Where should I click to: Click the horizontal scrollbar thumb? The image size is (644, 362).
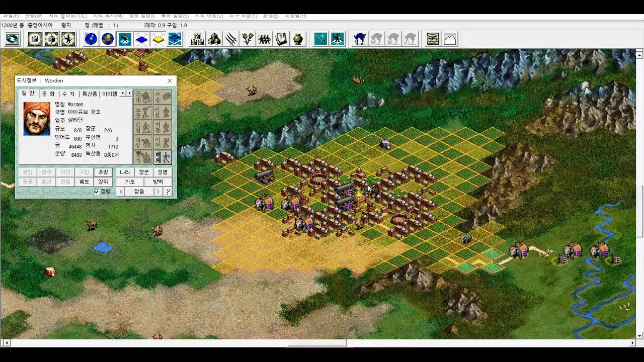(316, 343)
